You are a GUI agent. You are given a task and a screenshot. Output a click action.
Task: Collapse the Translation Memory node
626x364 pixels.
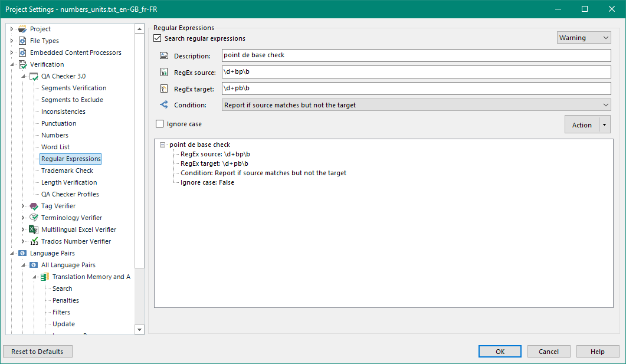[34, 277]
